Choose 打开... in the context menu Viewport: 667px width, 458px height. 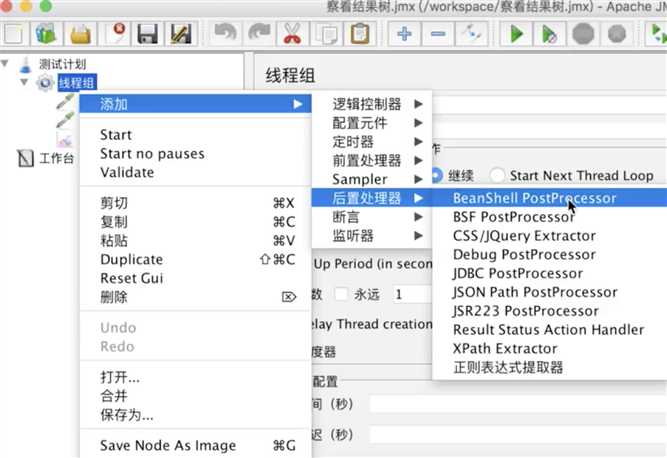pyautogui.click(x=196, y=377)
